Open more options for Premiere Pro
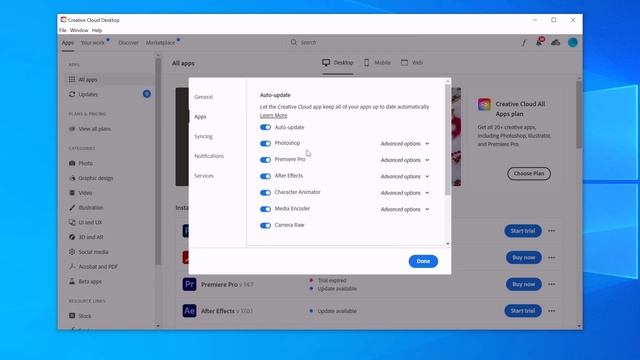640x360 pixels. pos(552,284)
